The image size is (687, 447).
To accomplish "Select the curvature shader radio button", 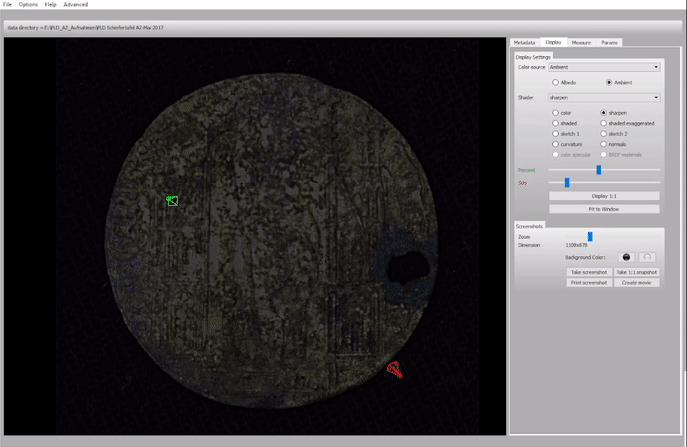I will (x=555, y=144).
